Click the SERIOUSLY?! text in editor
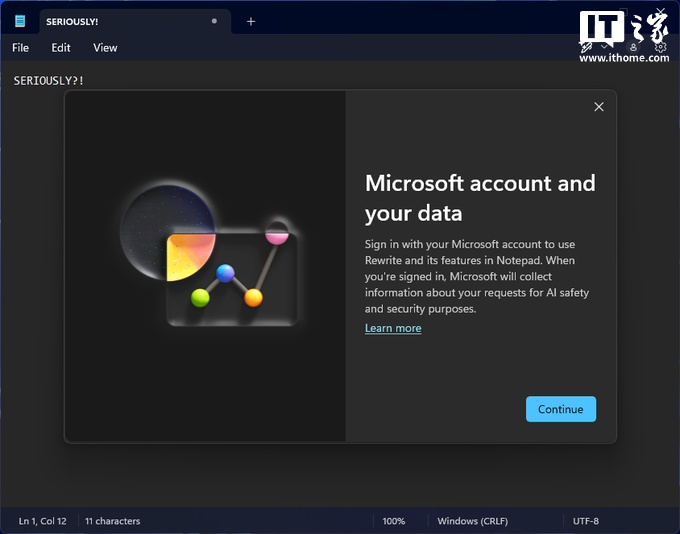The height and width of the screenshot is (534, 680). pos(48,80)
